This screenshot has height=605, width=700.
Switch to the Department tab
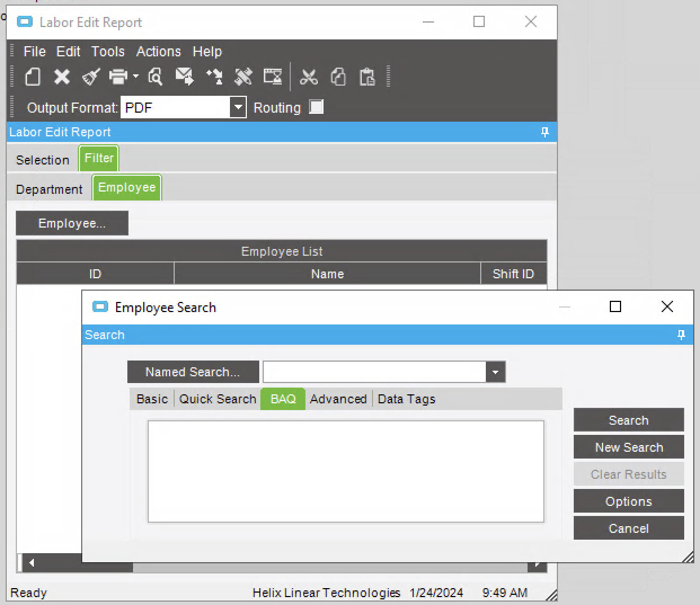pos(49,189)
